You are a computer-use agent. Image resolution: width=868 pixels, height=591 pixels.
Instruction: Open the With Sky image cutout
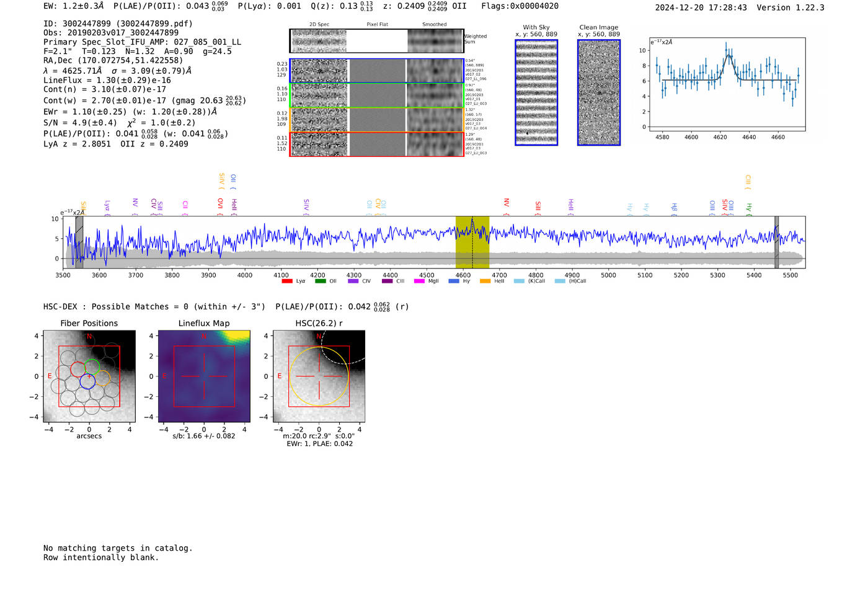coord(536,92)
